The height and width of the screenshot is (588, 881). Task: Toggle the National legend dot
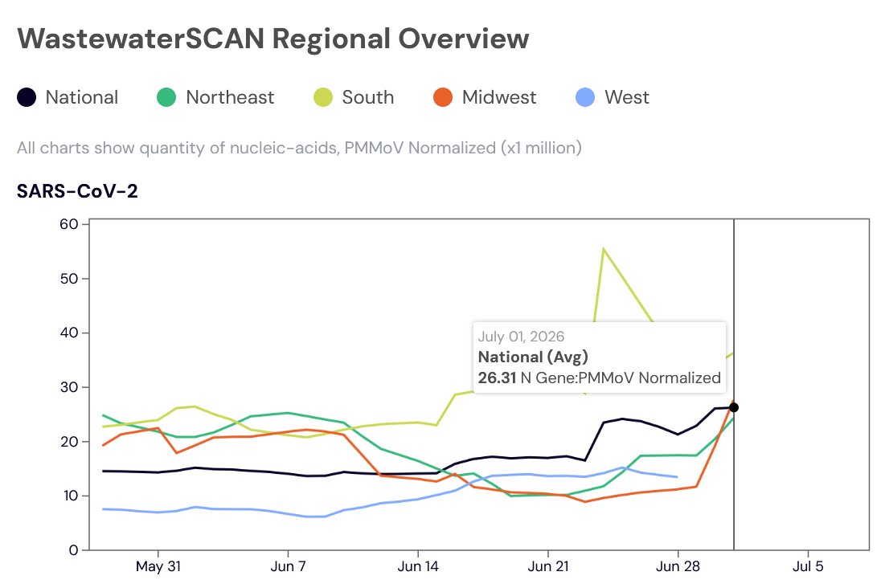pyautogui.click(x=27, y=97)
